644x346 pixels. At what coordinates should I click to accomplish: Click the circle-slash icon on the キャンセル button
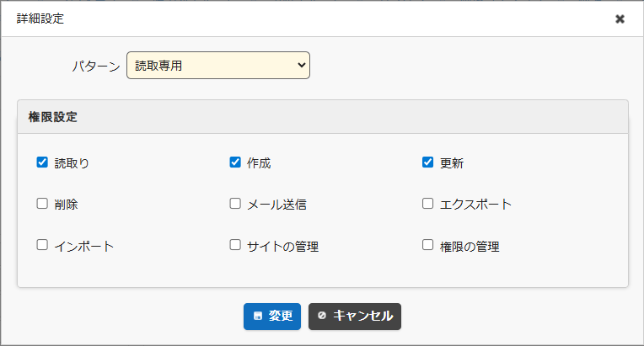pos(322,317)
